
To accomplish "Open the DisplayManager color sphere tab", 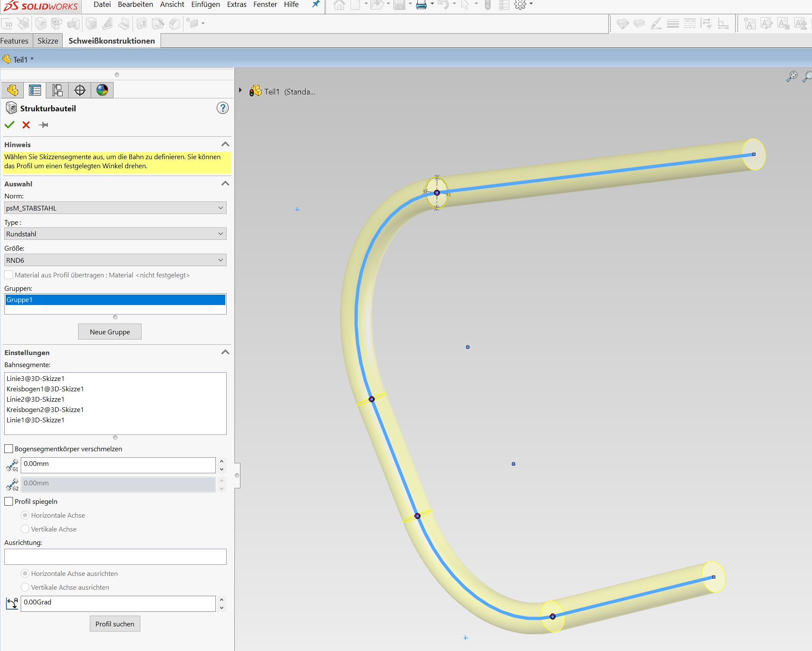I will [x=102, y=90].
